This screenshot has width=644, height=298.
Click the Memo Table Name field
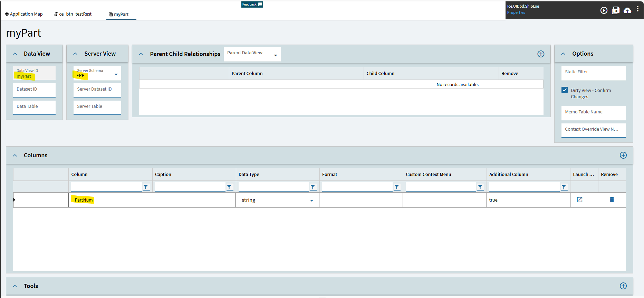click(594, 113)
